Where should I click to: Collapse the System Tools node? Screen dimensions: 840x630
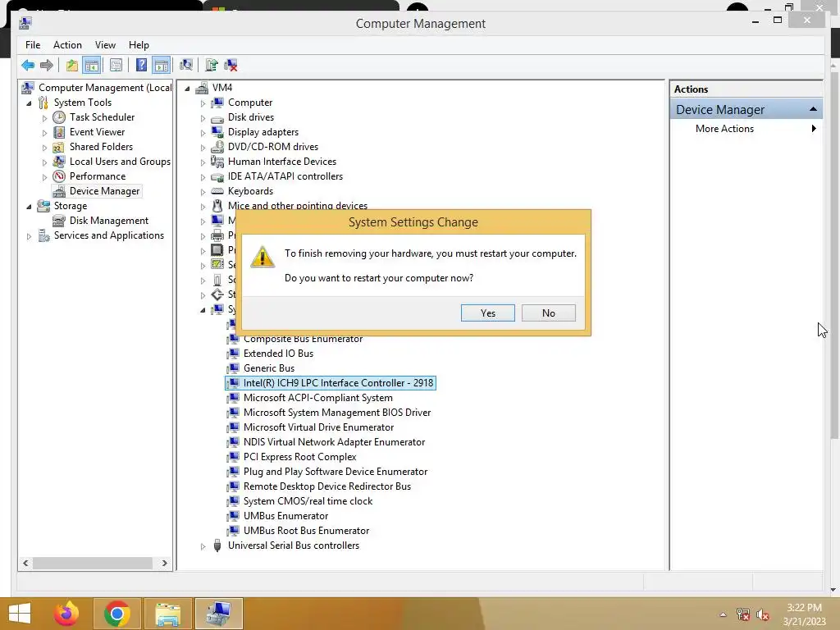coord(29,103)
